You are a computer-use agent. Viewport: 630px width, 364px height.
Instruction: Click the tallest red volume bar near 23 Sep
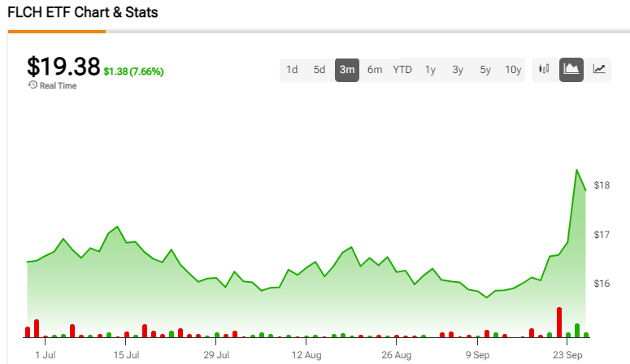tap(559, 323)
